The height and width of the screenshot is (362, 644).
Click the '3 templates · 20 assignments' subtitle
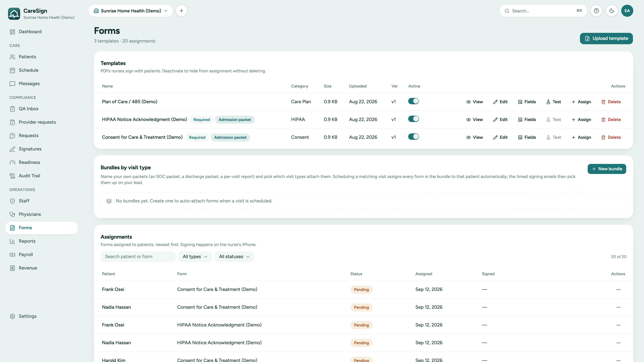[124, 41]
